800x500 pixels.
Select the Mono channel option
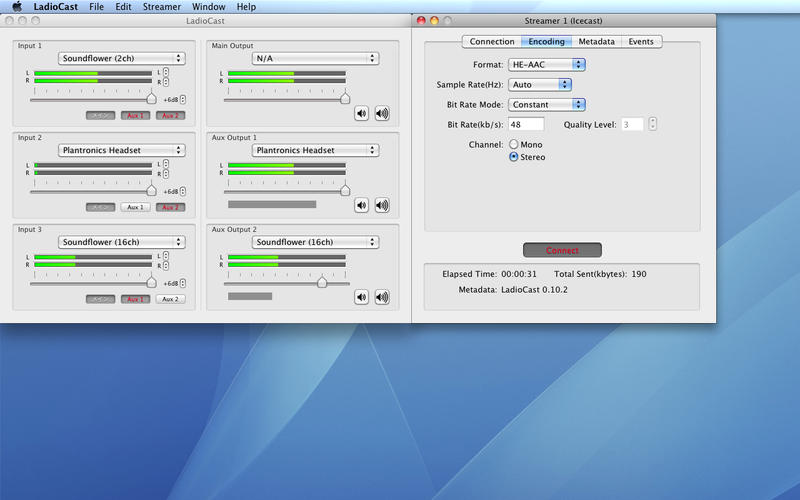pyautogui.click(x=514, y=145)
